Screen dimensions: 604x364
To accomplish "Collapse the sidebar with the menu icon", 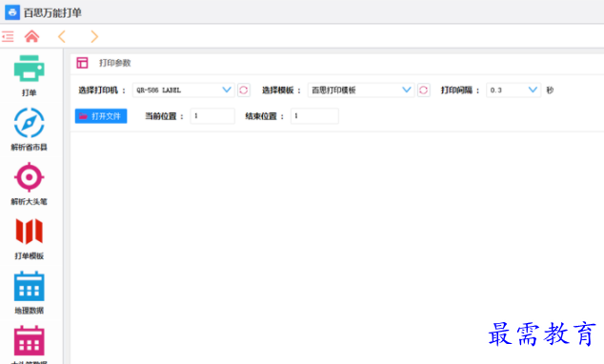I will (x=8, y=36).
